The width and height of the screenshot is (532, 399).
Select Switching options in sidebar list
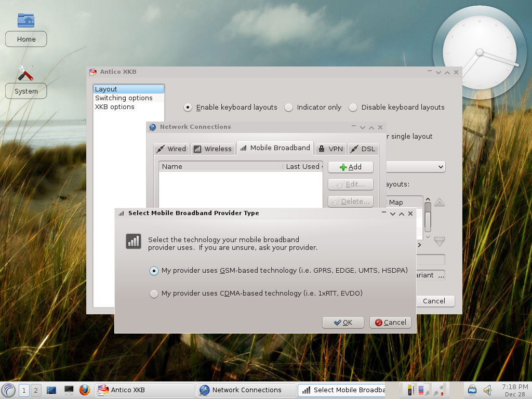(x=124, y=98)
